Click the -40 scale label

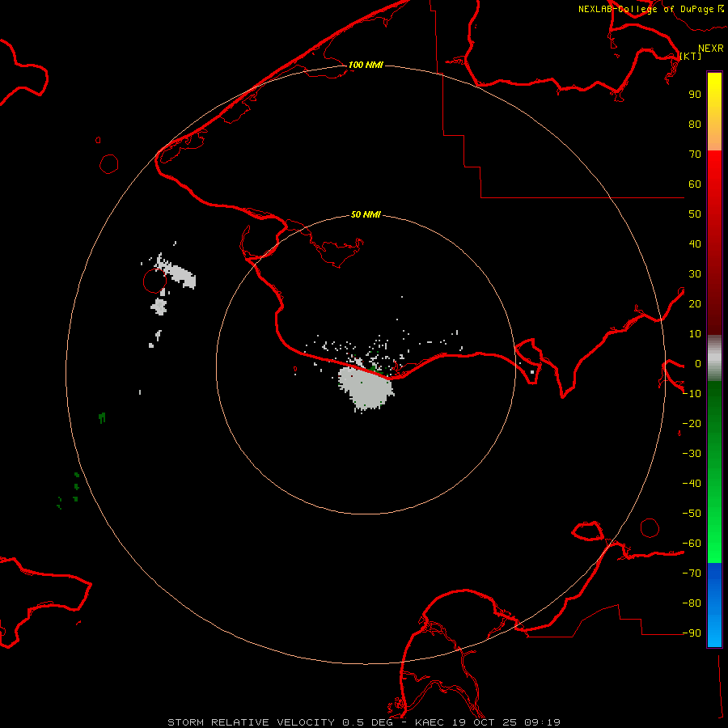(x=692, y=484)
